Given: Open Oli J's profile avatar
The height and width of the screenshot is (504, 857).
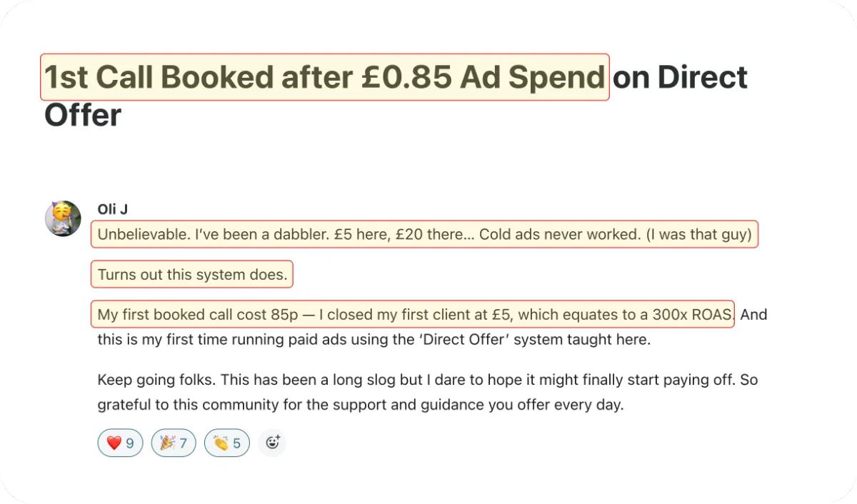Looking at the screenshot, I should [x=63, y=218].
